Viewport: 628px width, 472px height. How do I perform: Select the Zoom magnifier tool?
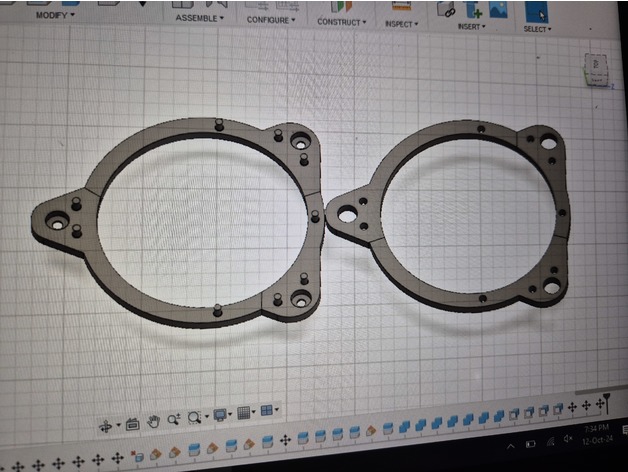[x=174, y=420]
